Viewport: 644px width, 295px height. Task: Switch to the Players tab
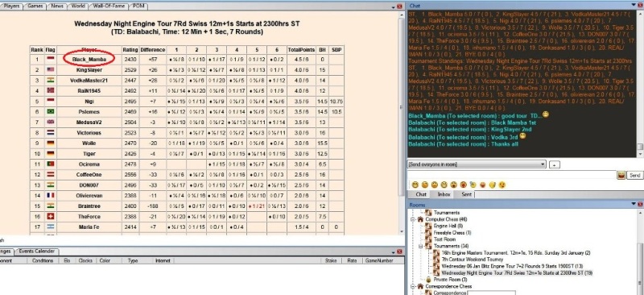pos(11,6)
